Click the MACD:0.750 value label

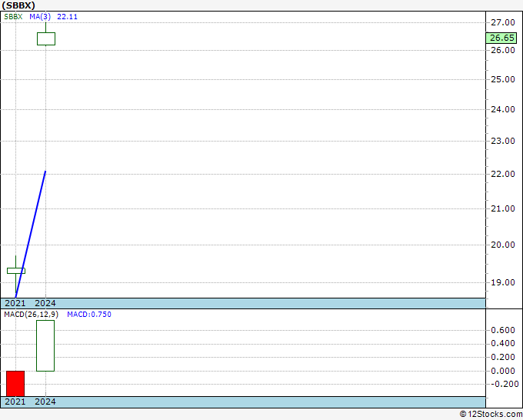pyautogui.click(x=89, y=315)
